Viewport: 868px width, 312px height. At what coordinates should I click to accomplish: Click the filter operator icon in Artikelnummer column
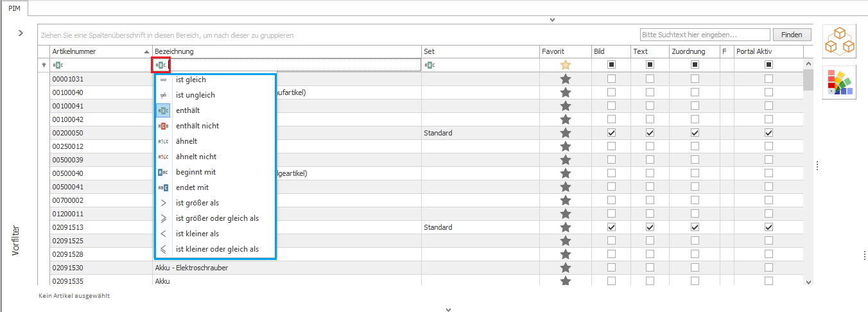pos(58,65)
